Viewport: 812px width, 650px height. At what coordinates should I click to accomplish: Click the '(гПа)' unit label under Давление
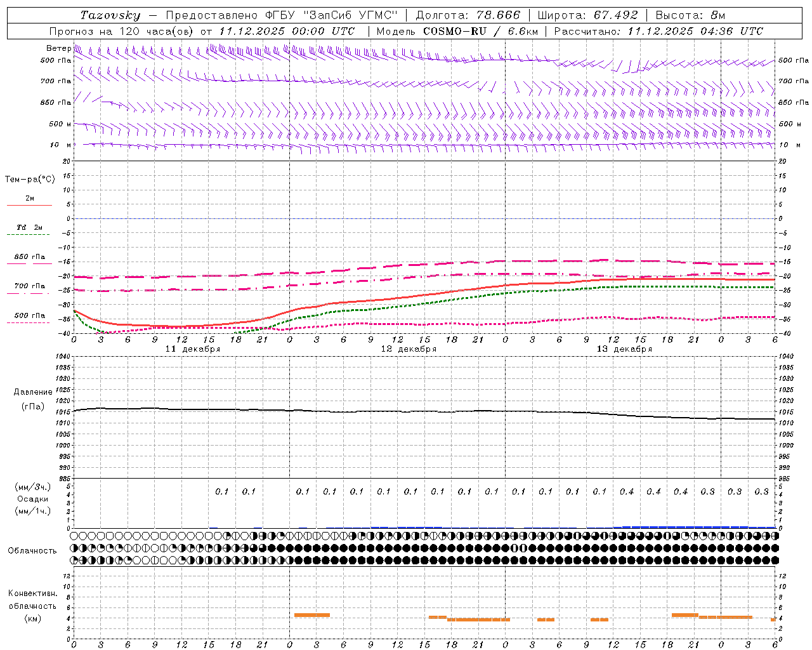(33, 407)
